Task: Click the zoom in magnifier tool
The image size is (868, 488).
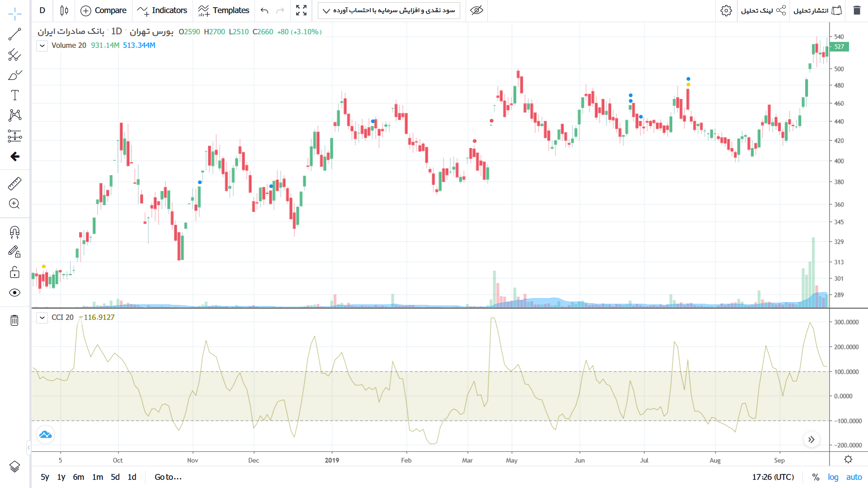Action: click(15, 204)
